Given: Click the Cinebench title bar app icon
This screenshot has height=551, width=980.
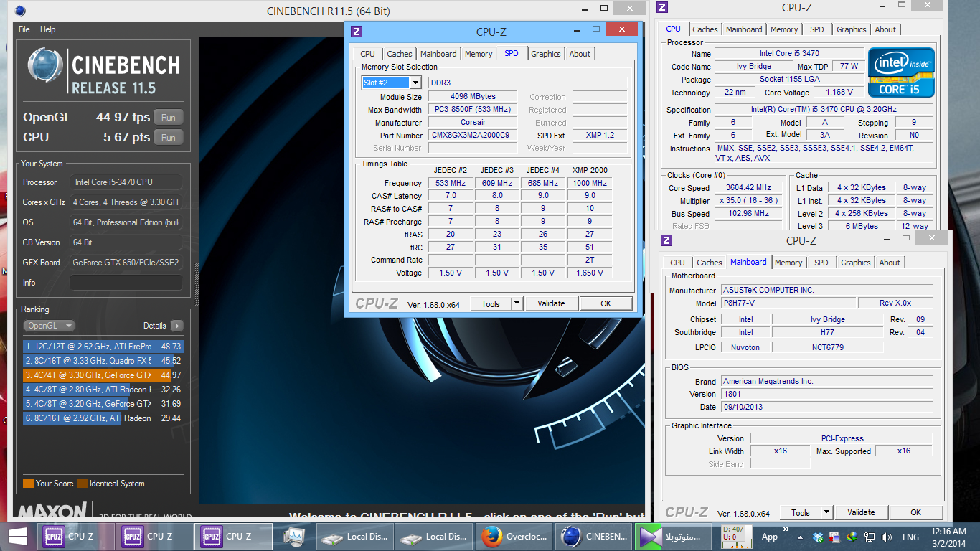Looking at the screenshot, I should coord(20,11).
